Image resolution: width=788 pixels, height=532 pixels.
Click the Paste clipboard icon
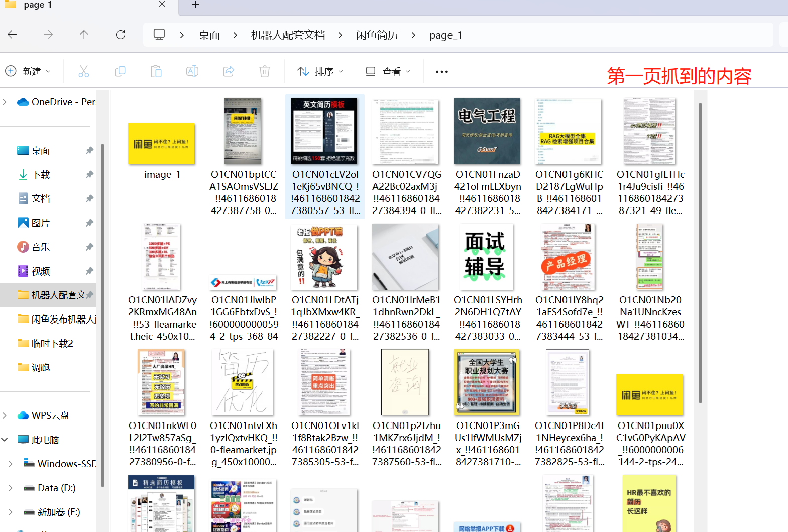(x=156, y=72)
